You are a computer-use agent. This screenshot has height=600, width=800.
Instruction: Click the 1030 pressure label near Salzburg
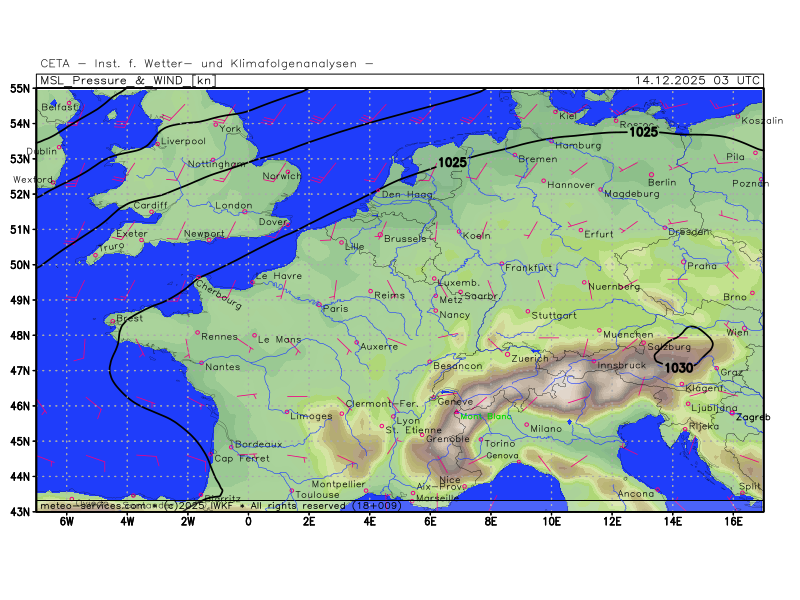tap(679, 368)
